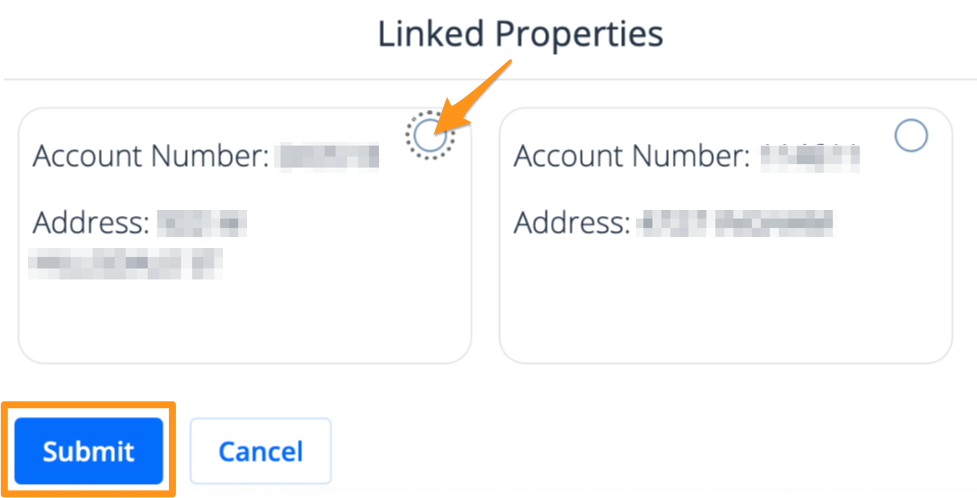The height and width of the screenshot is (498, 977).
Task: Click blurred account number in right card
Action: (x=809, y=157)
